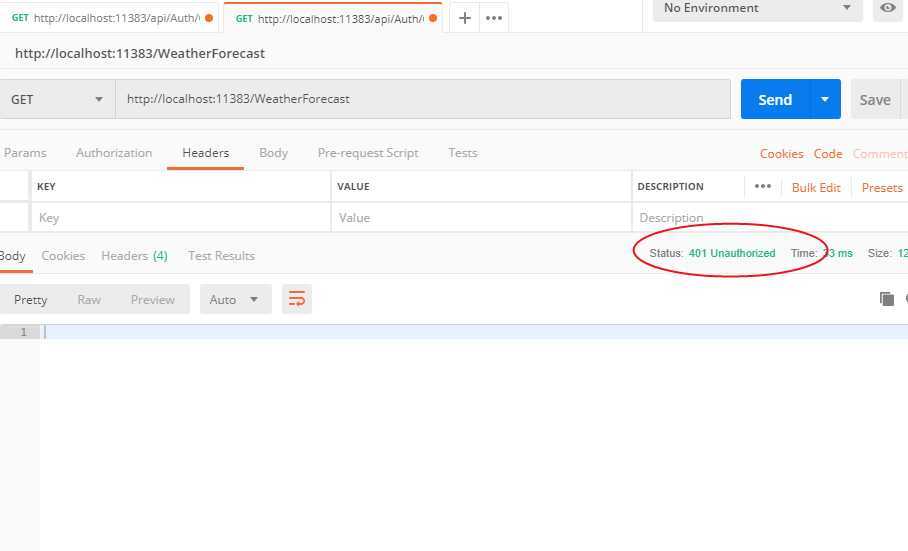Switch to the Test Results tab
Image resolution: width=908 pixels, height=551 pixels.
click(221, 256)
